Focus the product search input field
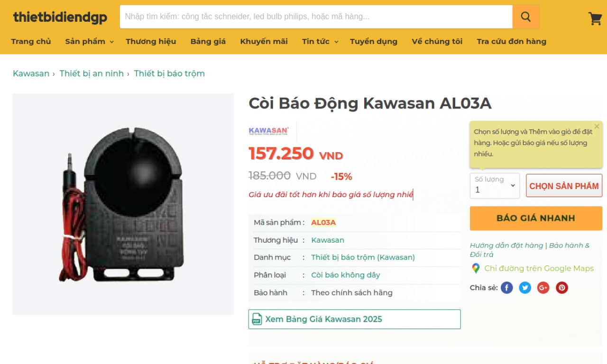Image resolution: width=607 pixels, height=364 pixels. point(316,17)
